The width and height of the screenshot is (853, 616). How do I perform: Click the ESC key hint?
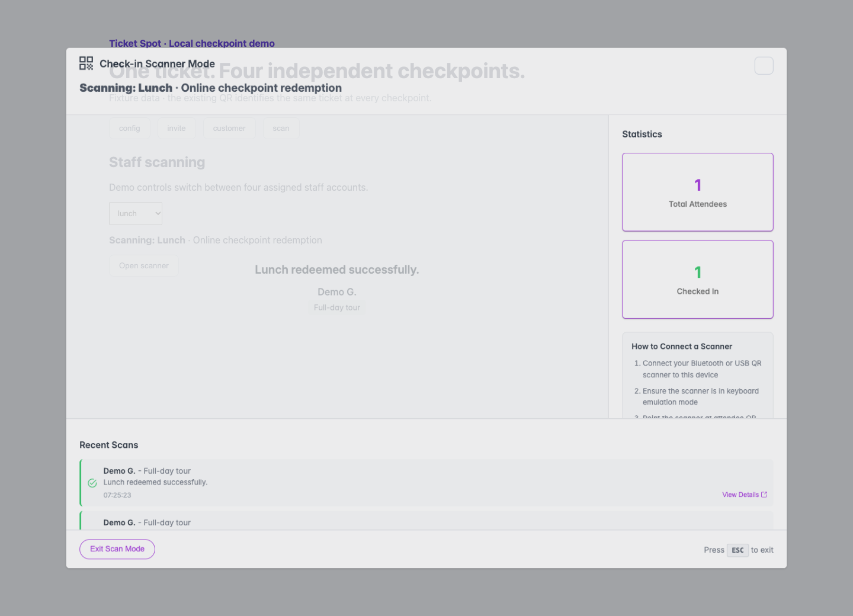pyautogui.click(x=737, y=550)
